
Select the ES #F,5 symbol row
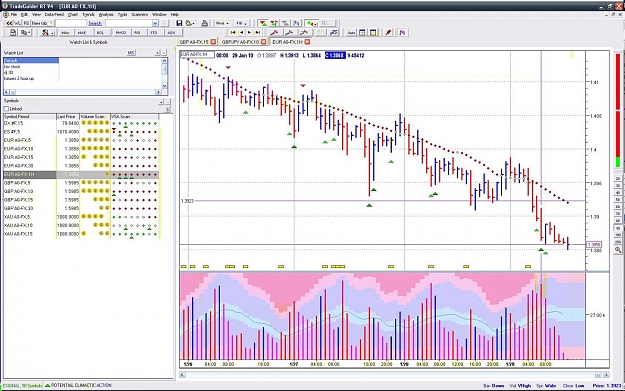(x=81, y=132)
